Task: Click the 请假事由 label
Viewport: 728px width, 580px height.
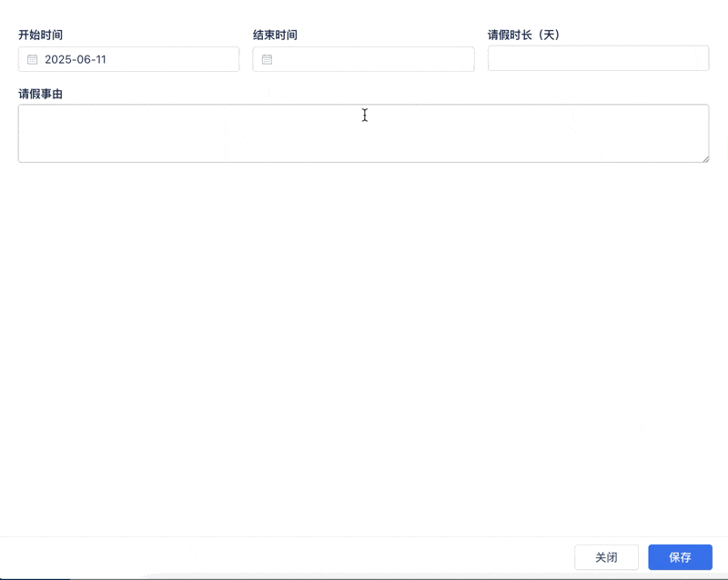Action: pos(40,93)
